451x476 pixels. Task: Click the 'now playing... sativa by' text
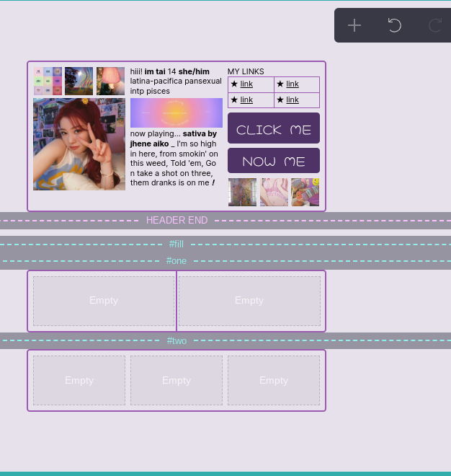tap(174, 134)
